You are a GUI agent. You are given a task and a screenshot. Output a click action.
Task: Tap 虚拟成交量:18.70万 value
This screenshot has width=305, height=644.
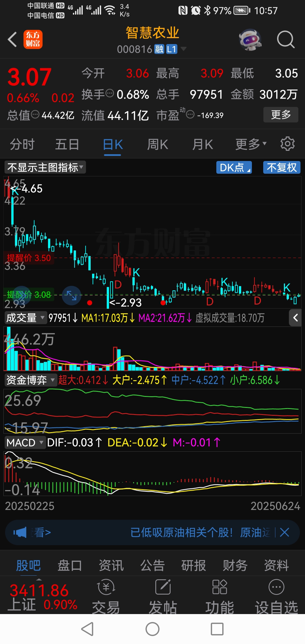(x=230, y=318)
